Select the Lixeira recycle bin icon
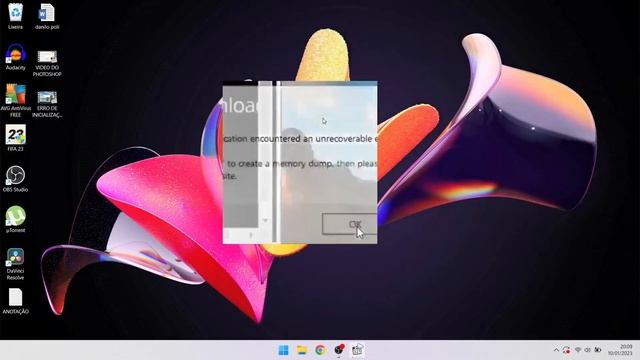 [x=16, y=16]
